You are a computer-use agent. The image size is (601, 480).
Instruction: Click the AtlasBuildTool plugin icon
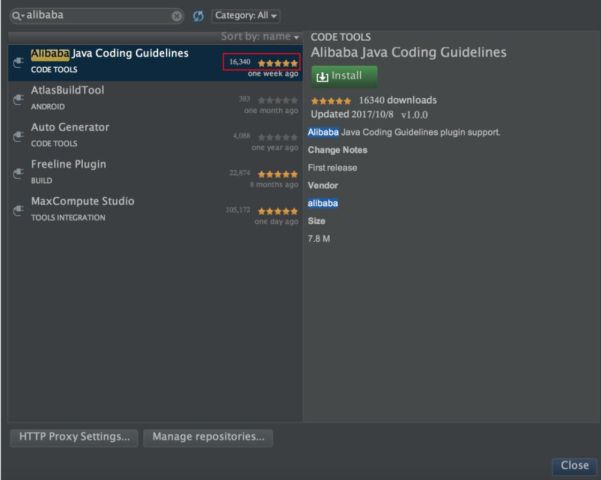(17, 99)
